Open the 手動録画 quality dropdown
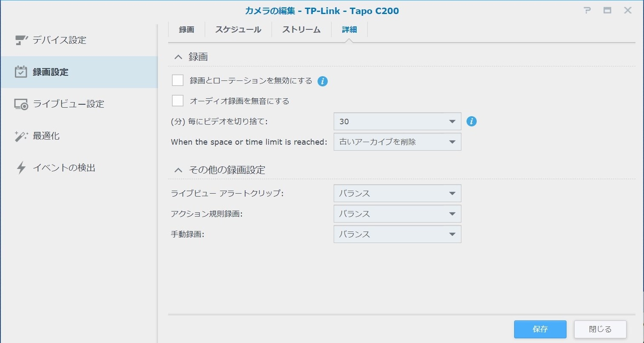The image size is (644, 343). (x=397, y=234)
